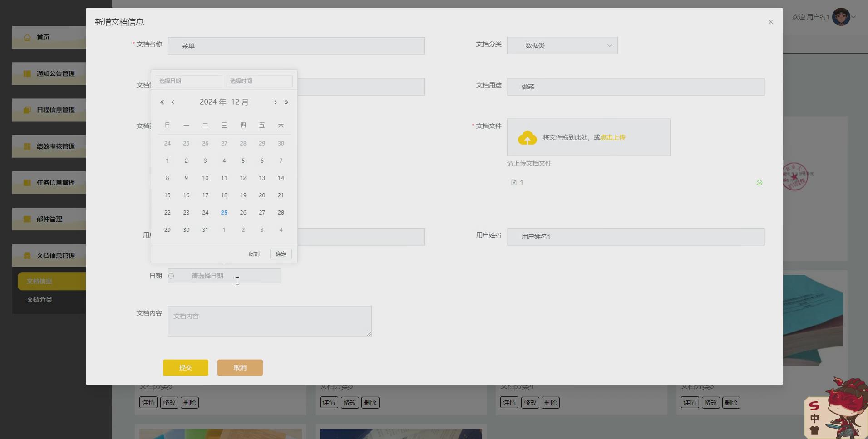Select 文档信息 in the sidebar submenu
Screen dimensions: 868x439
click(39, 281)
